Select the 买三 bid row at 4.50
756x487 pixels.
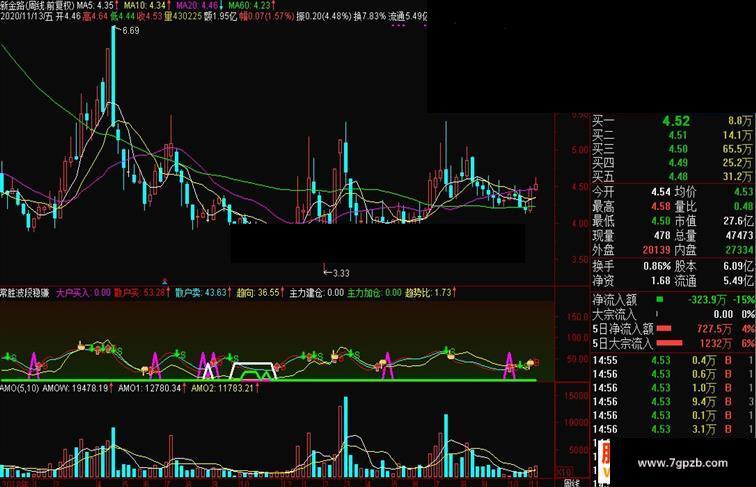(672, 149)
